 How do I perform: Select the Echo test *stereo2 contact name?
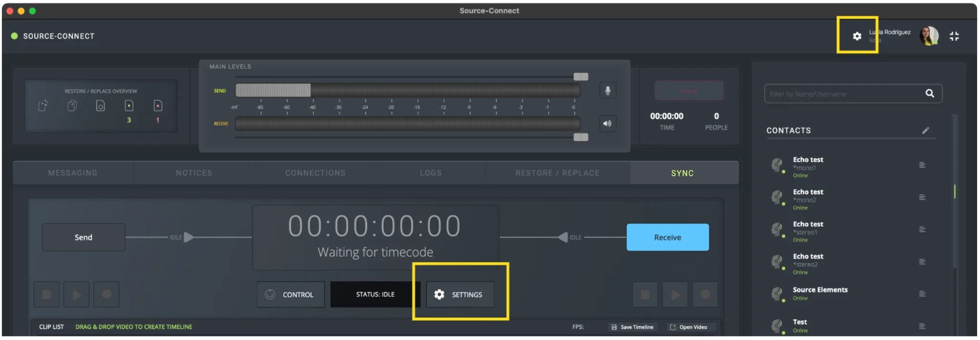(x=808, y=256)
